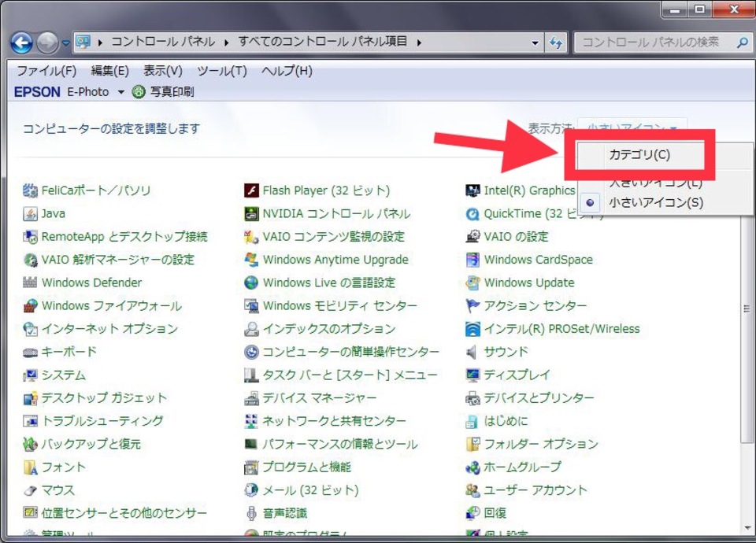This screenshot has width=756, height=543.
Task: Expand breadcrumb arrow before コントロール パネル
Action: pyautogui.click(x=100, y=42)
